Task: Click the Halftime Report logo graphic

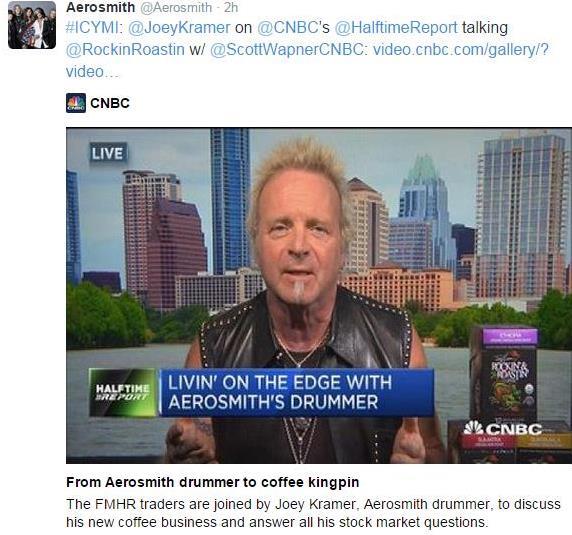Action: (123, 392)
